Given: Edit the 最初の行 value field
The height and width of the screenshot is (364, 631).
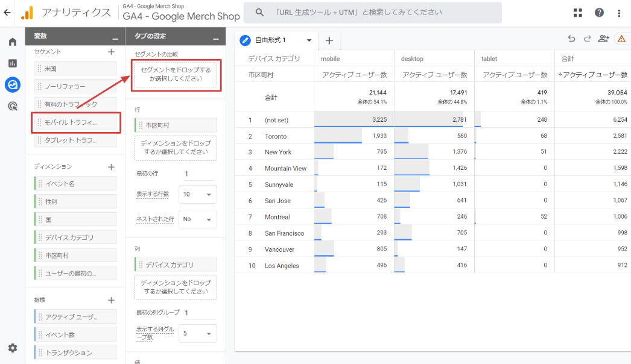Looking at the screenshot, I should [200, 174].
